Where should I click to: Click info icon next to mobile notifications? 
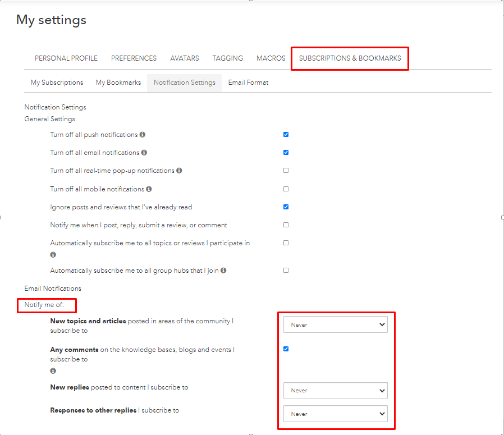pos(149,189)
